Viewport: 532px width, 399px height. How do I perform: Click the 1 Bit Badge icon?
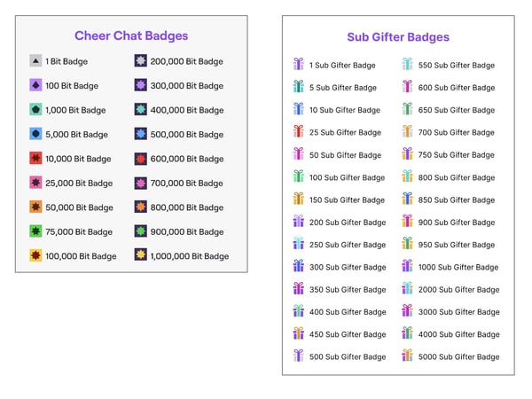tap(35, 61)
